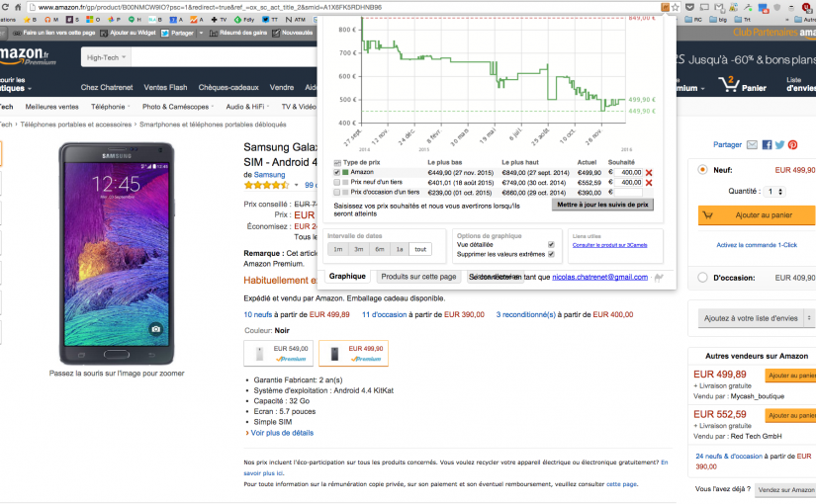The width and height of the screenshot is (816, 504).
Task: Go to the browser home page icon
Action: [x=18, y=7]
